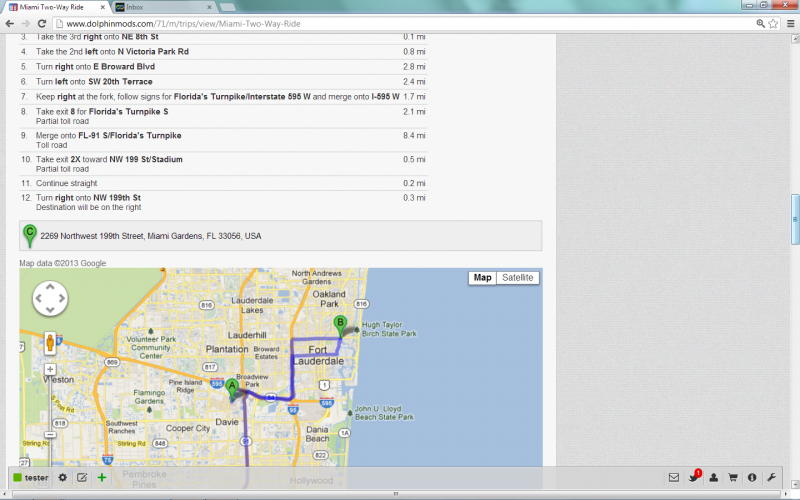This screenshot has width=800, height=500.
Task: Open notifications icon with red badge
Action: click(x=694, y=477)
